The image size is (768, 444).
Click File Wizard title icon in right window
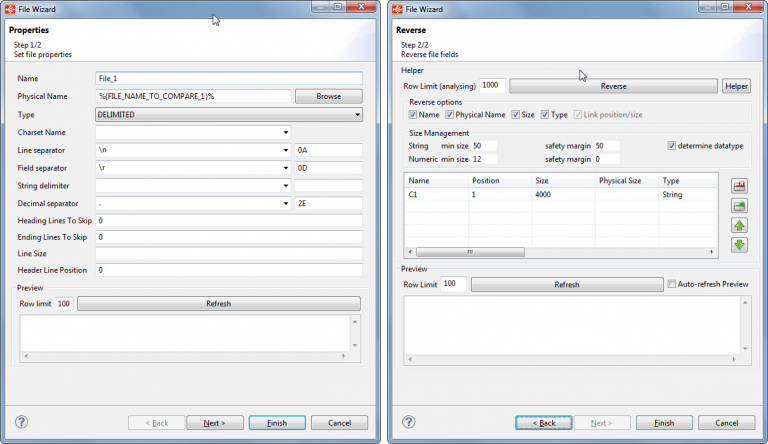coord(398,7)
